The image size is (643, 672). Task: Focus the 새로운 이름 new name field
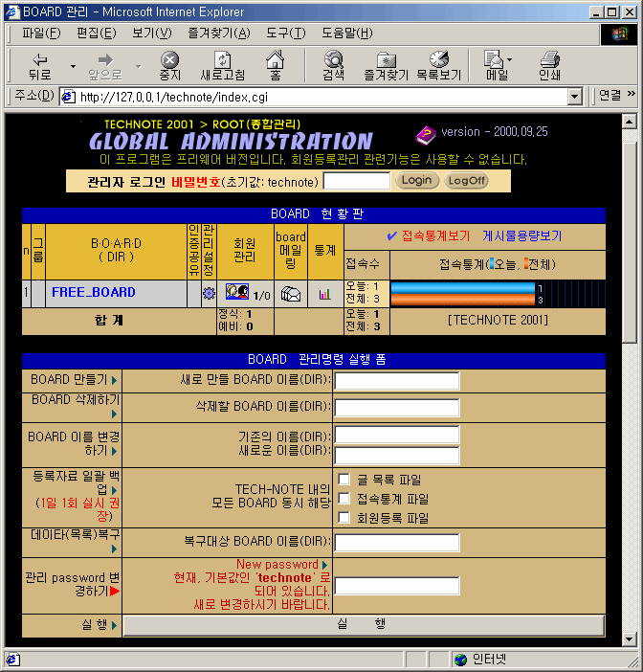click(397, 456)
